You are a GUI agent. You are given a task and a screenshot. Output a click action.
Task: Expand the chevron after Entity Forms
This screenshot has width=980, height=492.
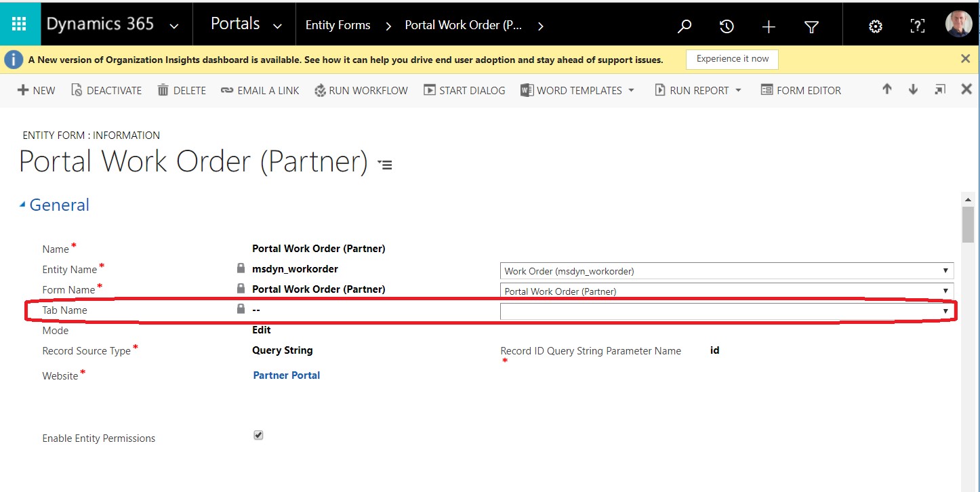tap(388, 26)
